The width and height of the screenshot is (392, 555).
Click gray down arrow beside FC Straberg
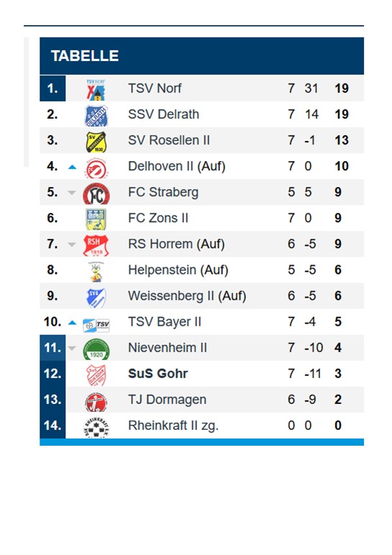point(72,193)
